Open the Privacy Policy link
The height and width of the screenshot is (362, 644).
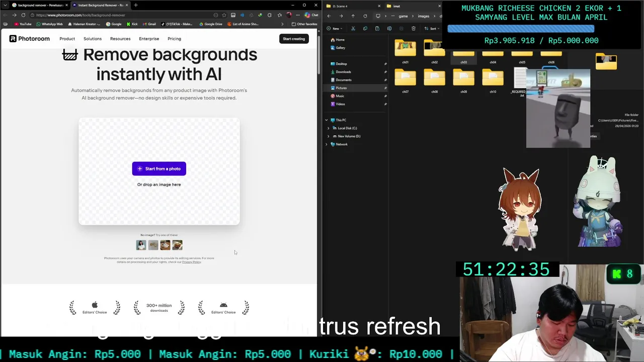point(191,262)
